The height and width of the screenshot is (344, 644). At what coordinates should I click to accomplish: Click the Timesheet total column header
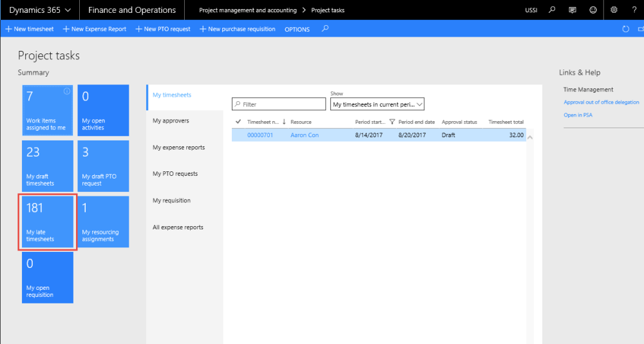coord(506,122)
